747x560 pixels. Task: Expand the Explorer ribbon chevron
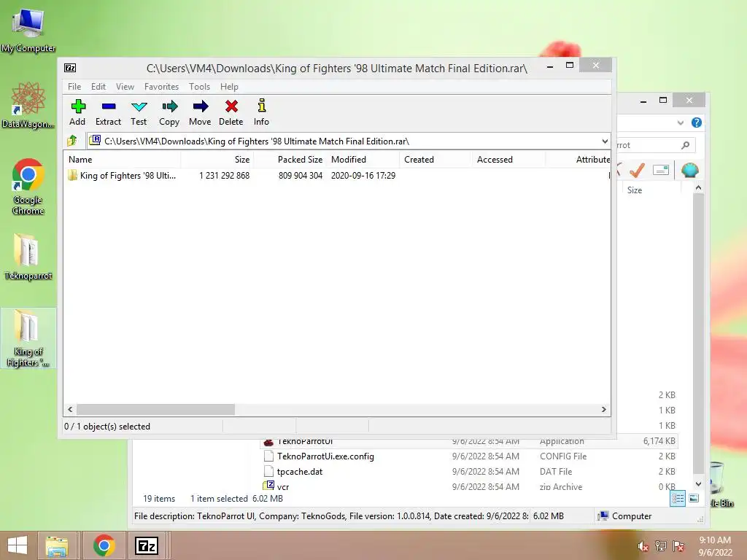pyautogui.click(x=681, y=122)
